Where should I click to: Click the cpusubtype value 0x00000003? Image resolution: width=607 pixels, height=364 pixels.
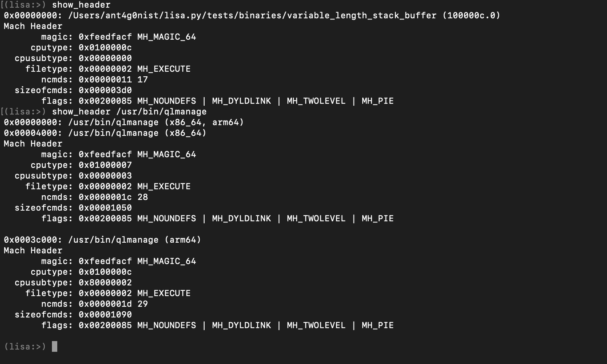tap(105, 176)
